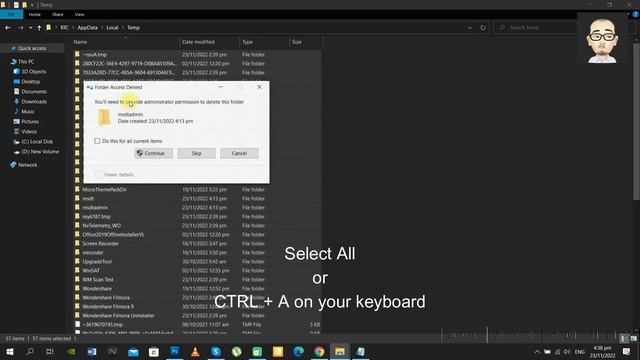Click AppData in the address breadcrumb
This screenshot has width=640, height=360.
click(87, 27)
